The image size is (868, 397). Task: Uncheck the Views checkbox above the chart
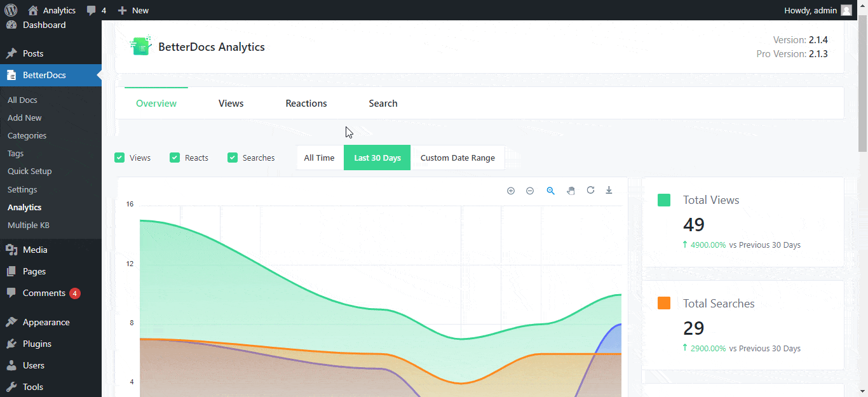[119, 157]
